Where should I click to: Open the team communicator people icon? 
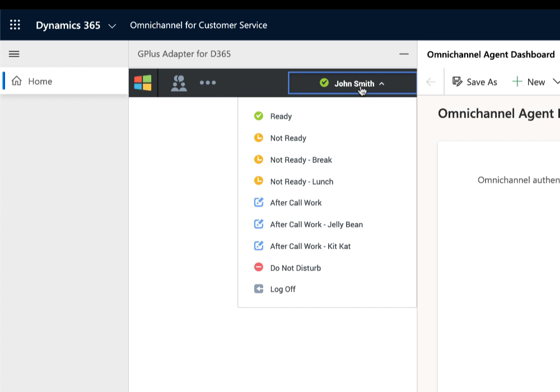click(179, 83)
